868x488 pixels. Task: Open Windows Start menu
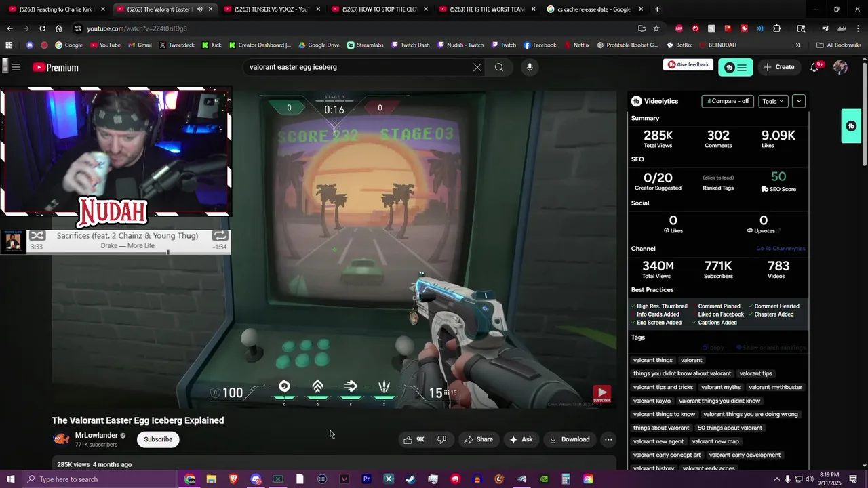[11, 479]
